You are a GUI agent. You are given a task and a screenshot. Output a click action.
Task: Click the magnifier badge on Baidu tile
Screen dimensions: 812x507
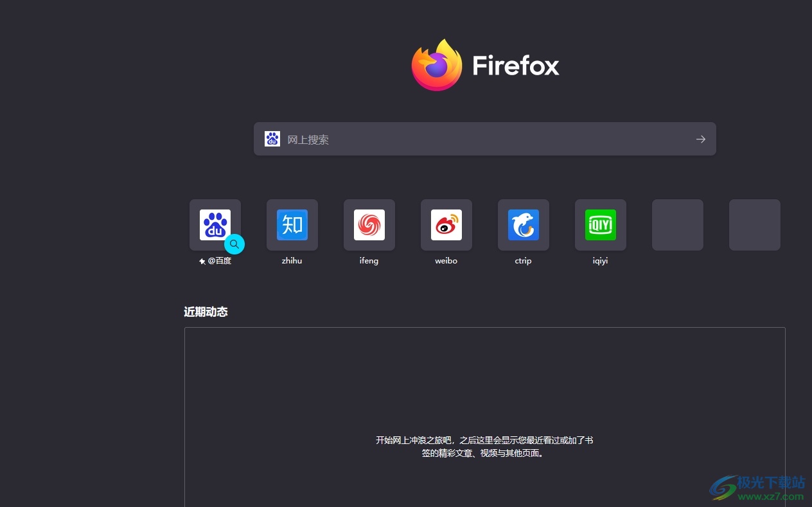(x=234, y=244)
